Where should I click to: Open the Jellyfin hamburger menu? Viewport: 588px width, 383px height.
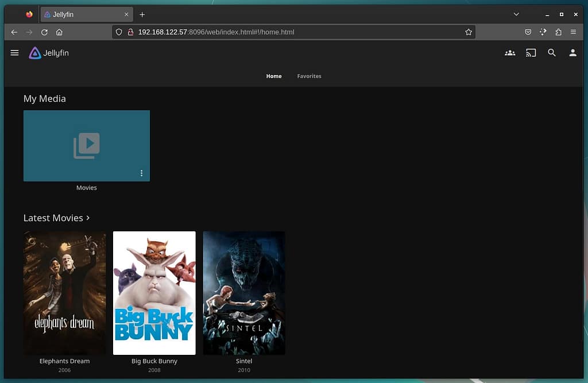coord(15,53)
